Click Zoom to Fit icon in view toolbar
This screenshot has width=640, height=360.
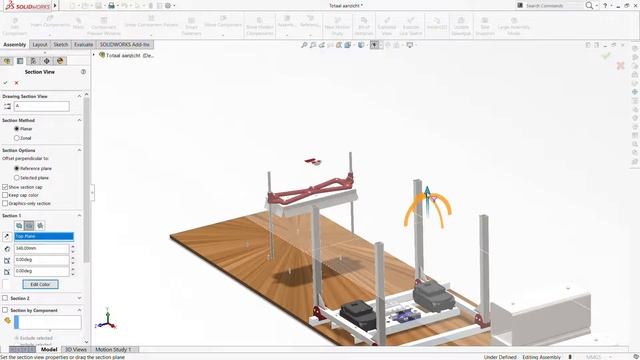(304, 45)
